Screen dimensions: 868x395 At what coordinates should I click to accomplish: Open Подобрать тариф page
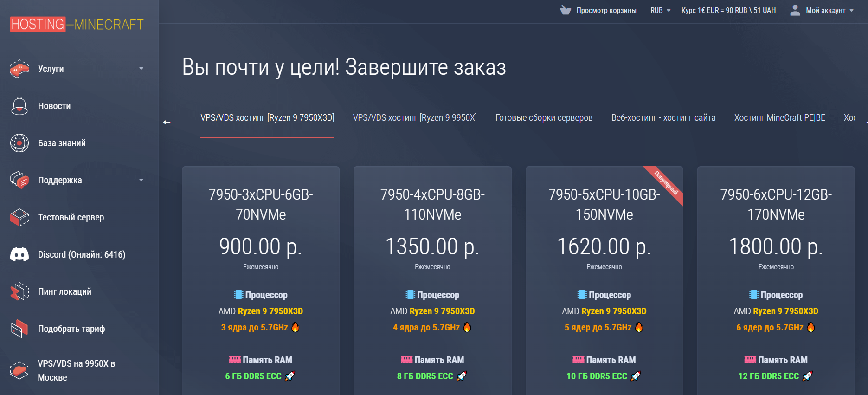click(x=71, y=329)
